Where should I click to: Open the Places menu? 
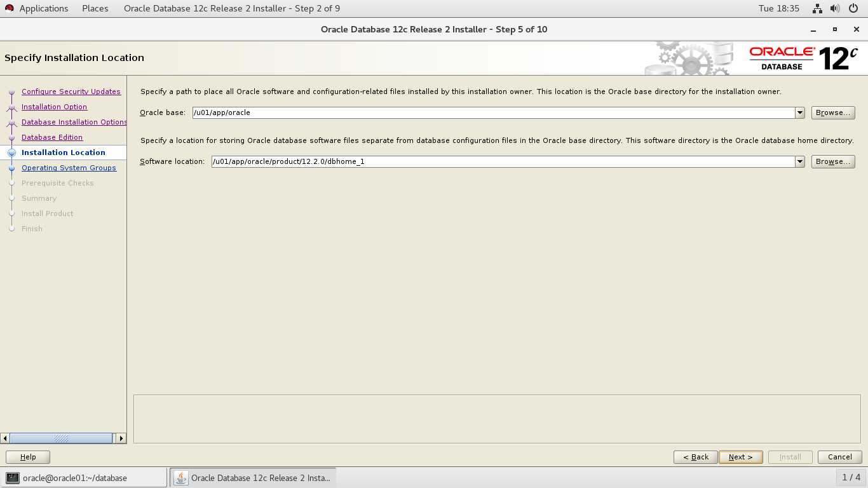[95, 8]
